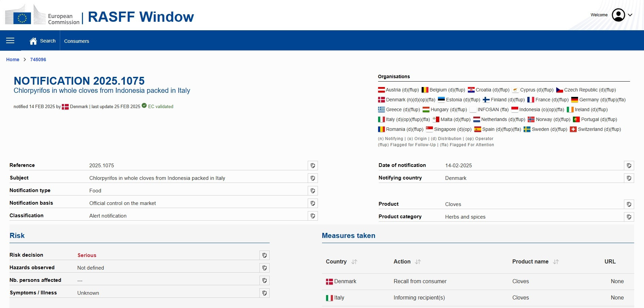
Task: Copy the Reference value 2025.1075
Action: tap(313, 166)
